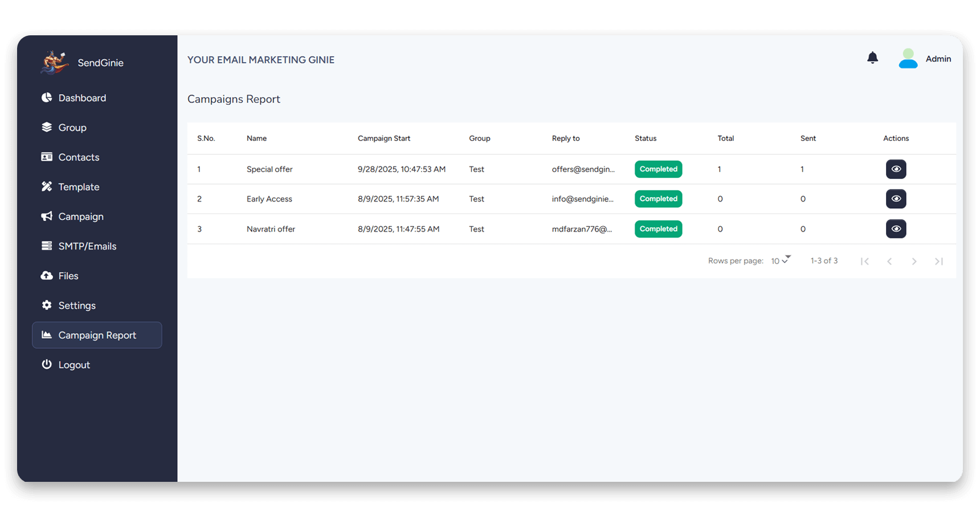
Task: Click the Completed status badge for Special offer
Action: click(658, 169)
